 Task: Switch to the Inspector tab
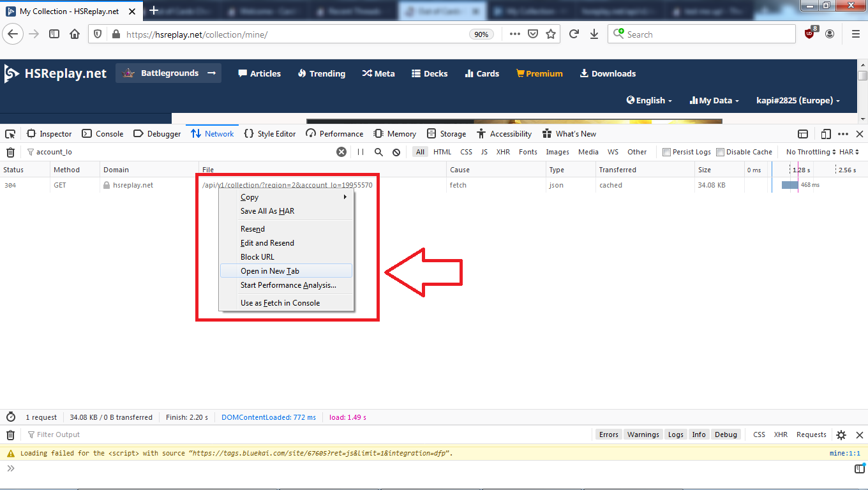49,134
